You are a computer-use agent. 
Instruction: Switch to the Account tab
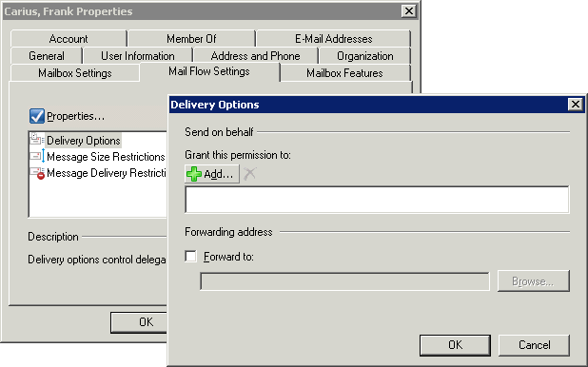click(69, 39)
